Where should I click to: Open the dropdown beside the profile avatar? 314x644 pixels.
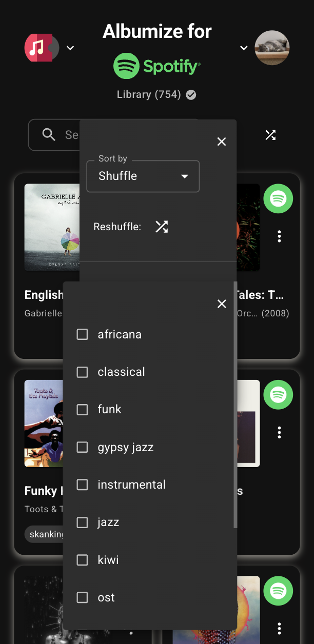[243, 48]
